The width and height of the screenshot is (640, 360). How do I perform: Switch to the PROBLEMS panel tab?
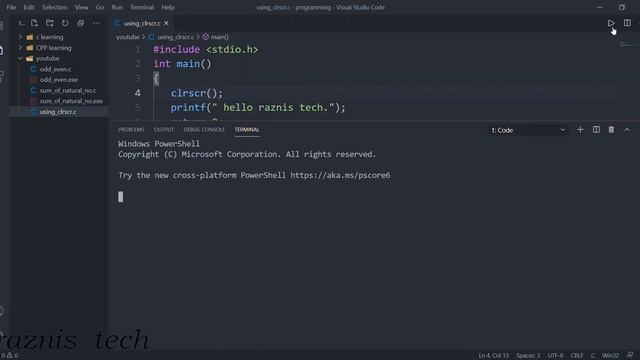tap(131, 129)
